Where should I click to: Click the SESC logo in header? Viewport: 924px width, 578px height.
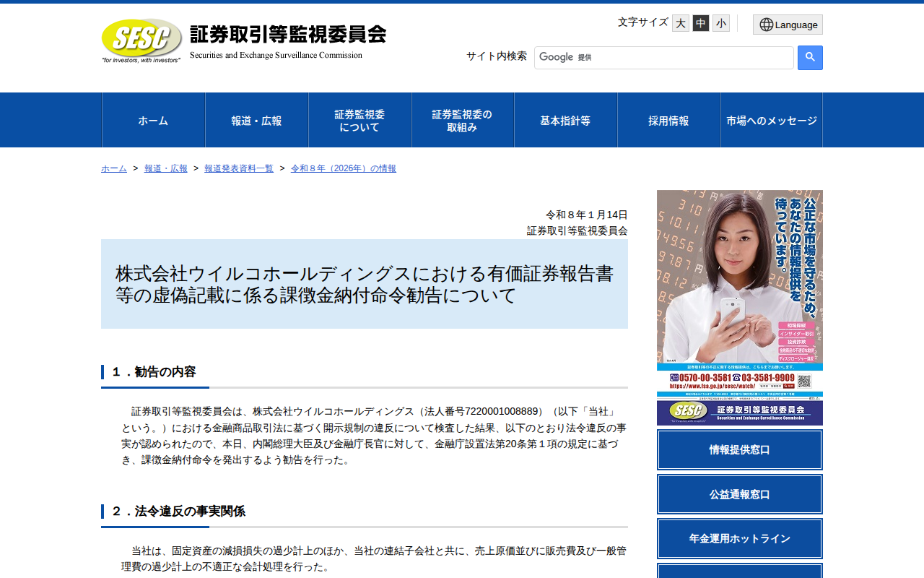pyautogui.click(x=141, y=40)
